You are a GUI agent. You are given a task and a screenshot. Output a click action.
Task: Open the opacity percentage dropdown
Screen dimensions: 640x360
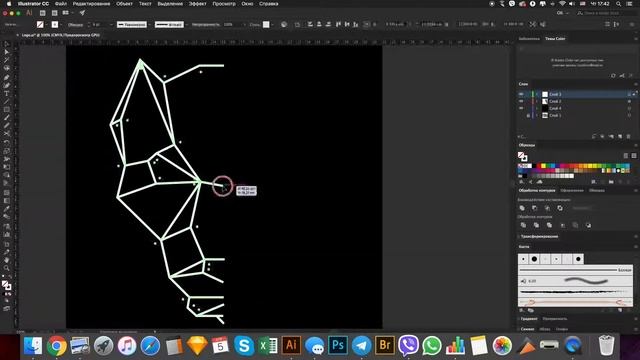(244, 24)
